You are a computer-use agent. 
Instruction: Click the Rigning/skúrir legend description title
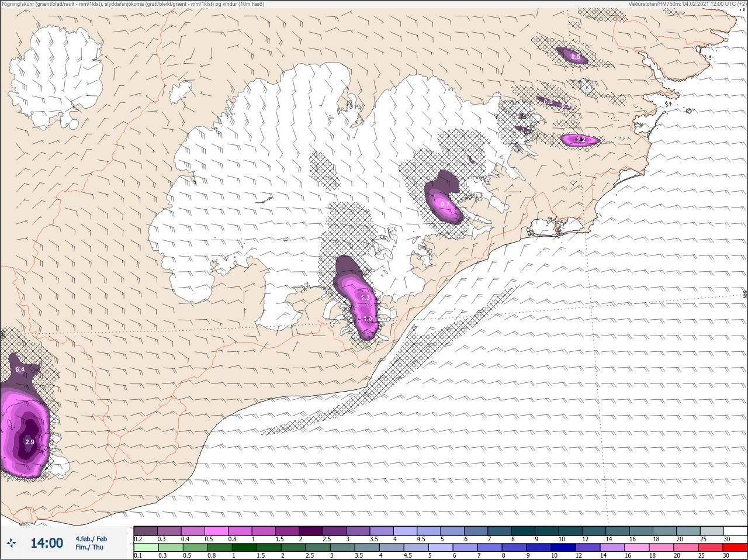[x=133, y=4]
